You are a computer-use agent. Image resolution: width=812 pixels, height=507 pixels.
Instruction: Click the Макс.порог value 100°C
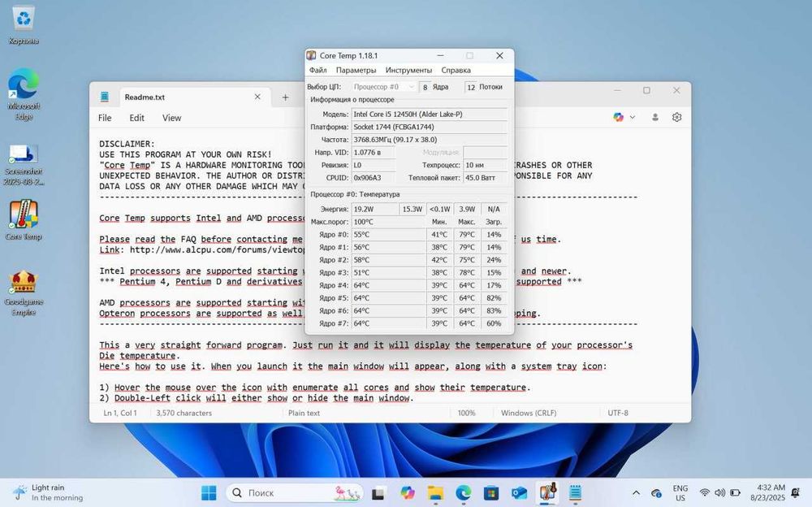tap(388, 222)
